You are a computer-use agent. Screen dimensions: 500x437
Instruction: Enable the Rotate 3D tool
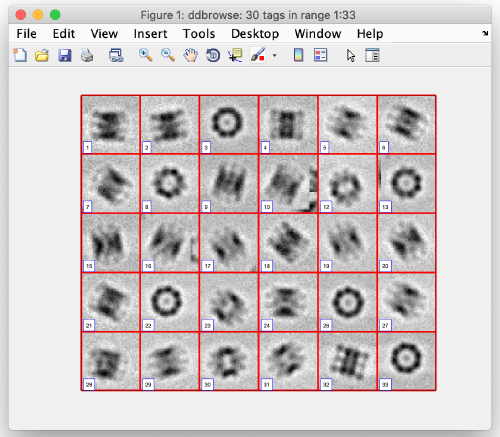213,55
